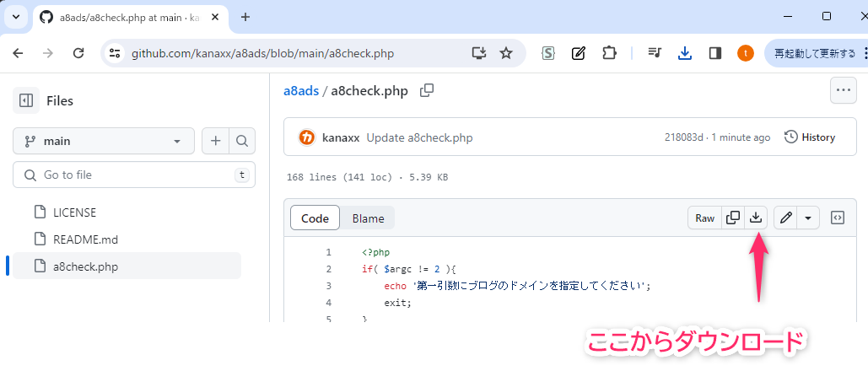Click the Go to file search field
This screenshot has height=371, width=868.
[x=134, y=175]
